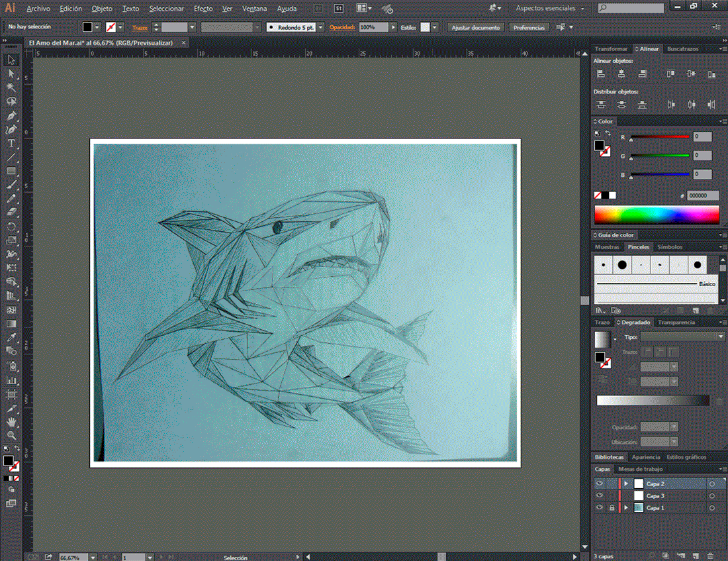The width and height of the screenshot is (728, 561).
Task: Switch to the Muestras tab
Action: [x=607, y=247]
